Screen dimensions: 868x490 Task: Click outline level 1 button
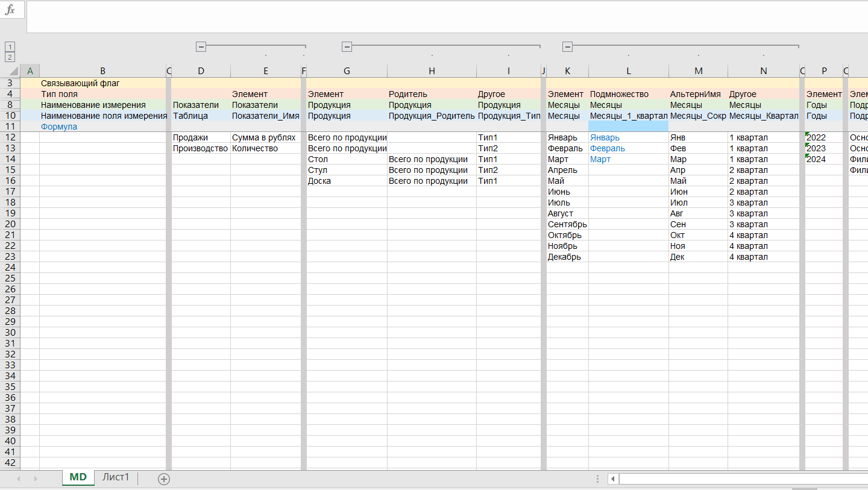point(10,47)
